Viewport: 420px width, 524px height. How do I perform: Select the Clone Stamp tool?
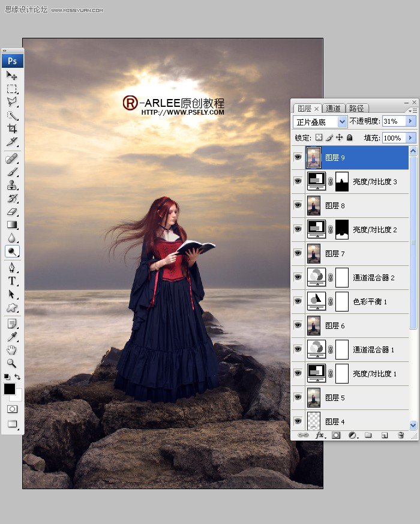11,185
